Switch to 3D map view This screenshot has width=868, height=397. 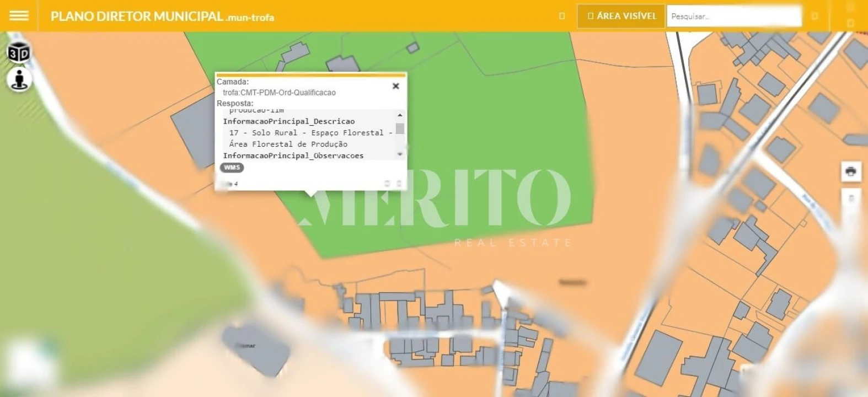click(x=19, y=53)
